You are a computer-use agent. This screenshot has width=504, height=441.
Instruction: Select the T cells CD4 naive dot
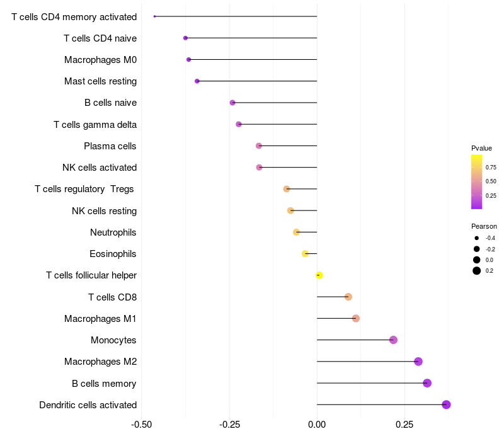pos(185,38)
